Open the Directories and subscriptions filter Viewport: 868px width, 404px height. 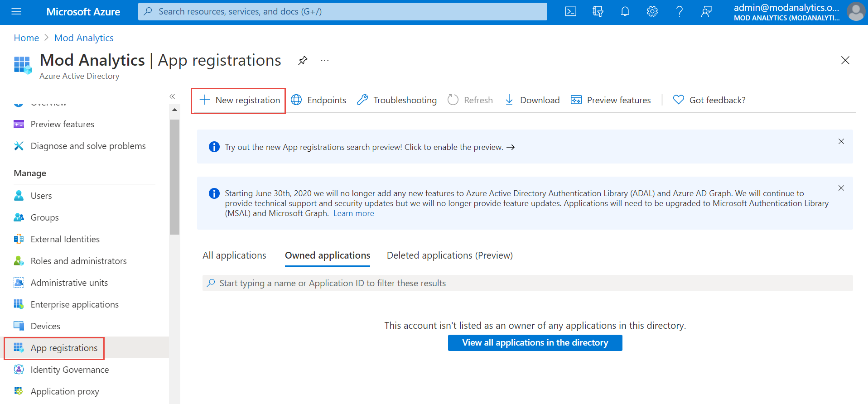coord(598,12)
